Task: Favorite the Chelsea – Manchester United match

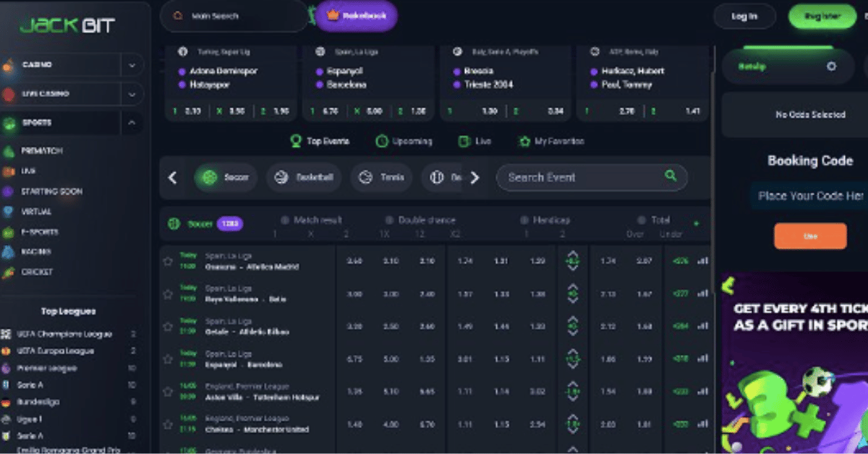Action: click(x=168, y=424)
